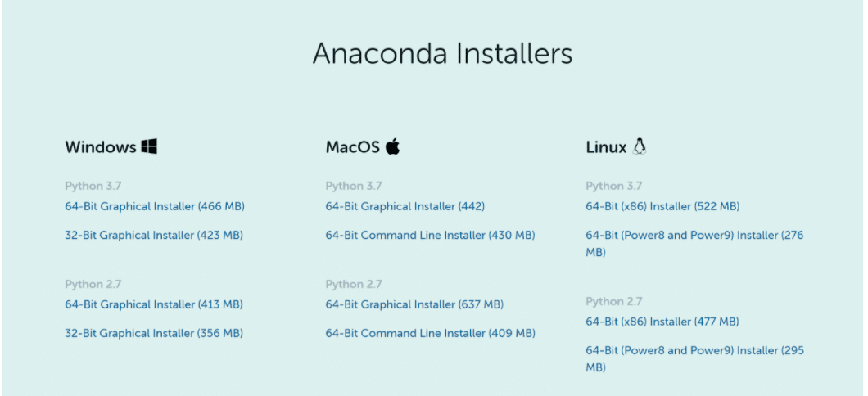The image size is (868, 396).
Task: Click the Linux penguin icon
Action: coord(640,146)
